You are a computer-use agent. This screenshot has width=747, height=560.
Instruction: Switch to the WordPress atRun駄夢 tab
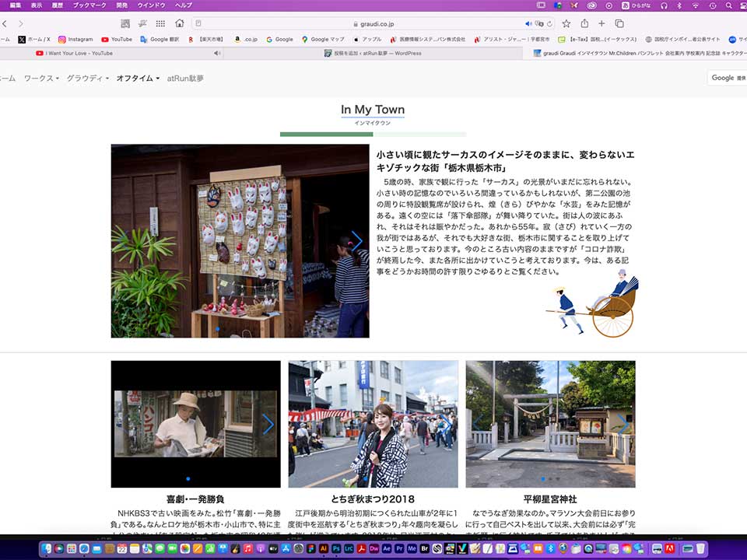point(373,53)
